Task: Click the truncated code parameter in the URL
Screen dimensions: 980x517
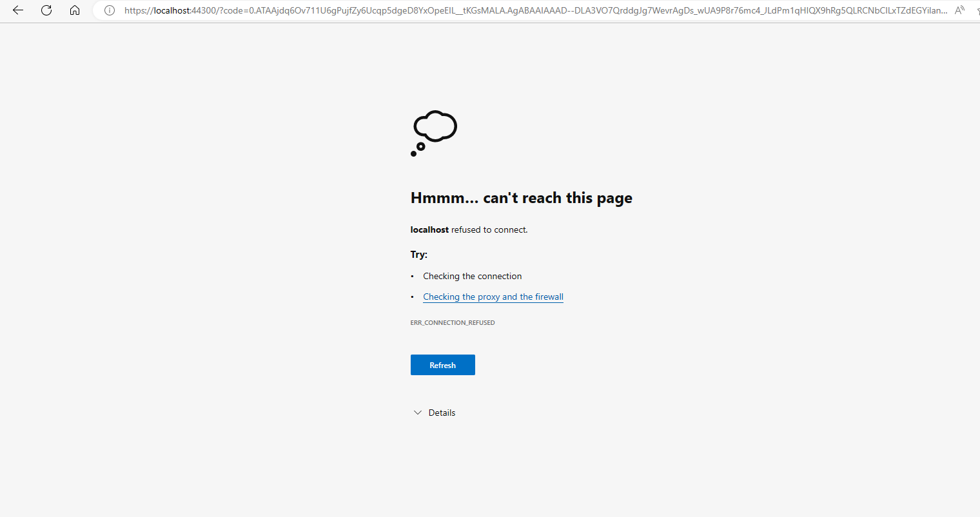Action: pyautogui.click(x=585, y=10)
